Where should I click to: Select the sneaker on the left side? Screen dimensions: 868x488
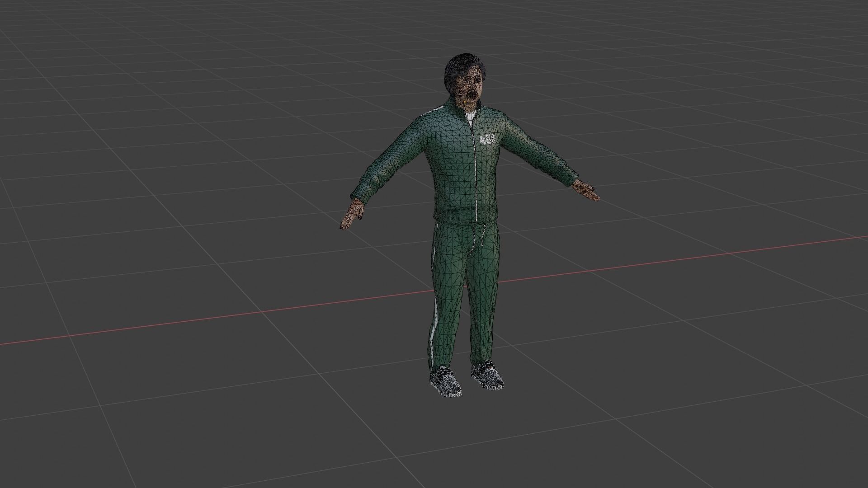[x=445, y=382]
